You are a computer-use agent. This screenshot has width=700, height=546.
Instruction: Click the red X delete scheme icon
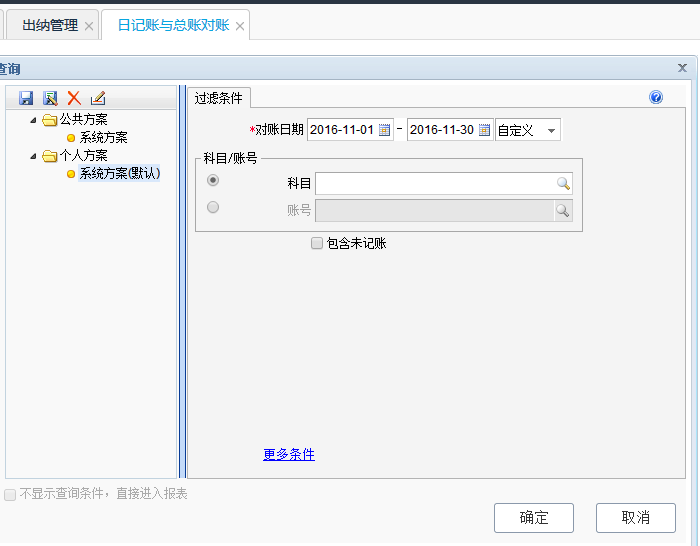coord(74,98)
